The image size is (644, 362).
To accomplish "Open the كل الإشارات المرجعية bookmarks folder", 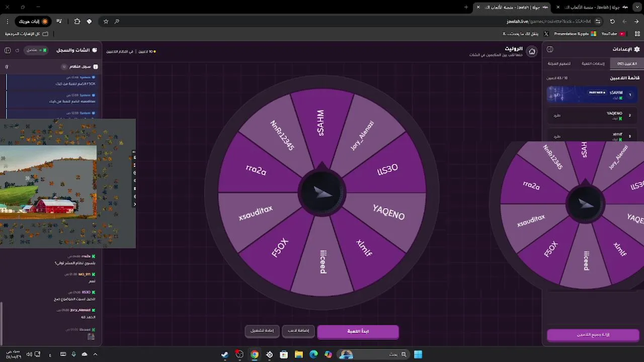I will pos(27,34).
